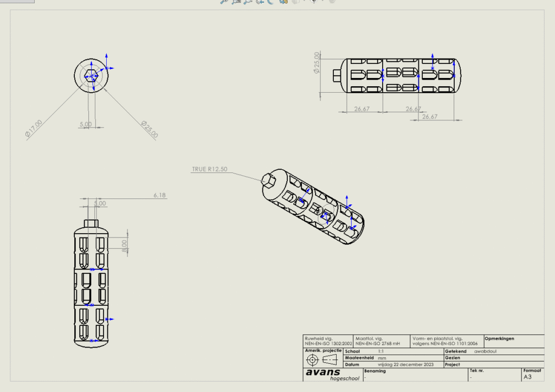The height and width of the screenshot is (392, 555).
Task: Click the avans hogeschool logo
Action: pos(322,375)
